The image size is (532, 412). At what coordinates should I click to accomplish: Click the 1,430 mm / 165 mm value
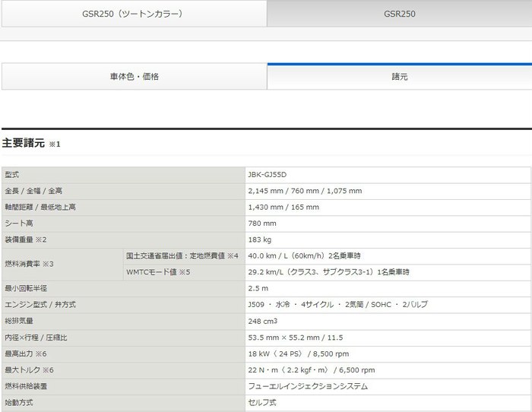pyautogui.click(x=284, y=207)
